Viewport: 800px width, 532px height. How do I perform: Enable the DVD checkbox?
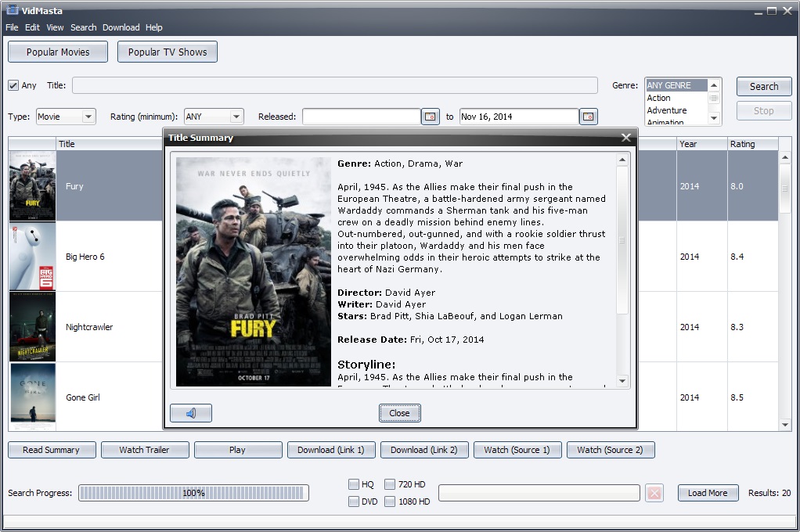354,501
